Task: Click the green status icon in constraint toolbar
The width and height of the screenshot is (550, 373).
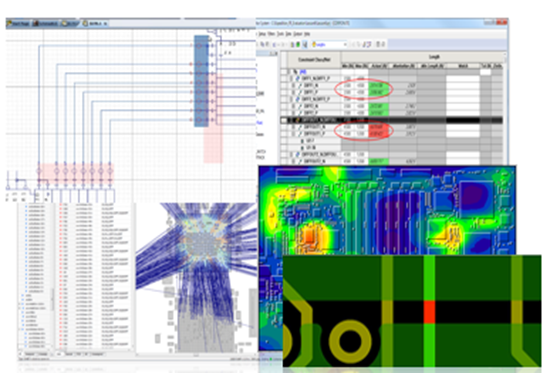Action: coord(298,45)
